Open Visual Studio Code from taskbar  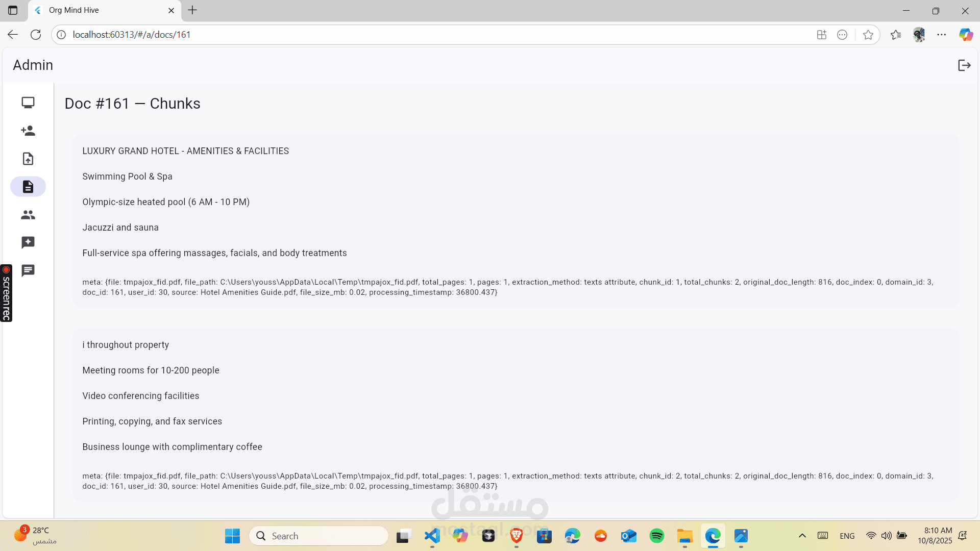[x=432, y=536]
